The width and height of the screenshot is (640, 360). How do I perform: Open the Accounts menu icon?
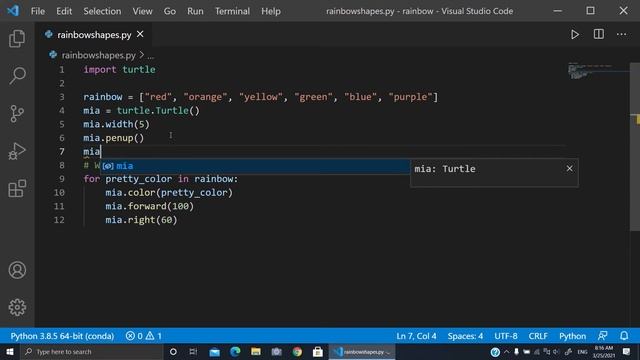[x=17, y=270]
